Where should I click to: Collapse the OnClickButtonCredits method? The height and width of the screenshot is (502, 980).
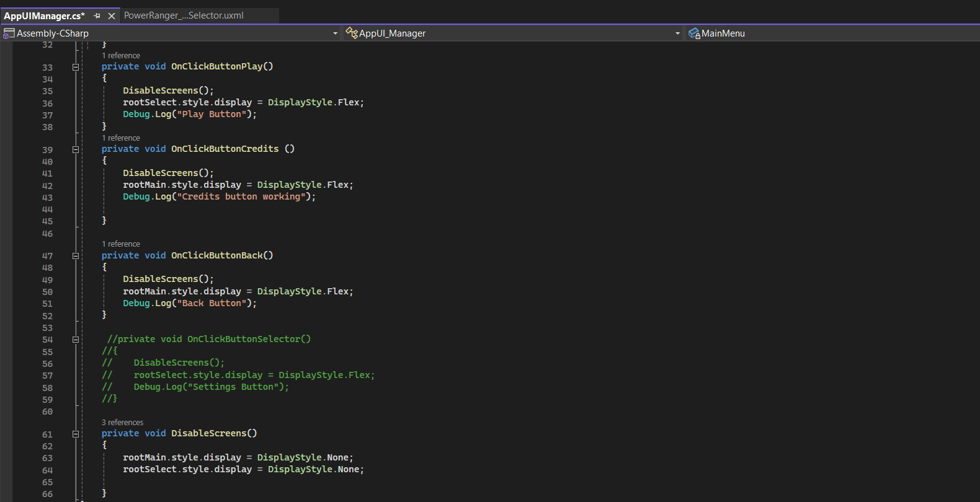click(76, 149)
